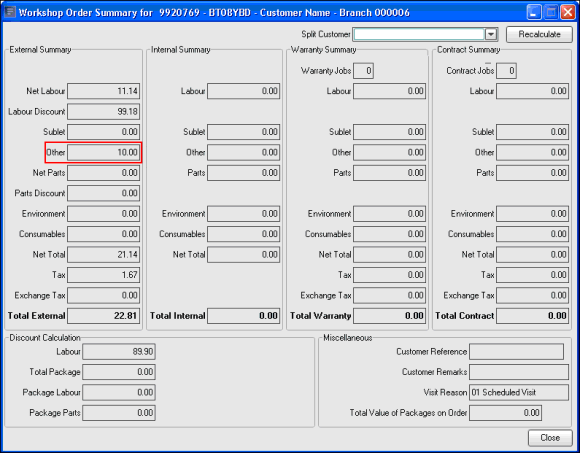Expand the Split Customer dropdown arrow
Image resolution: width=580 pixels, height=453 pixels.
pos(491,34)
